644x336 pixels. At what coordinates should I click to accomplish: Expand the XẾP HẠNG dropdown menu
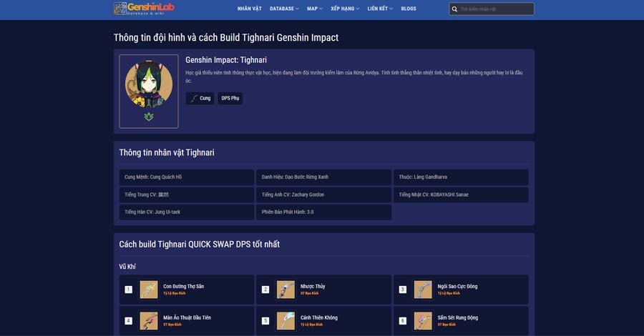pos(345,9)
